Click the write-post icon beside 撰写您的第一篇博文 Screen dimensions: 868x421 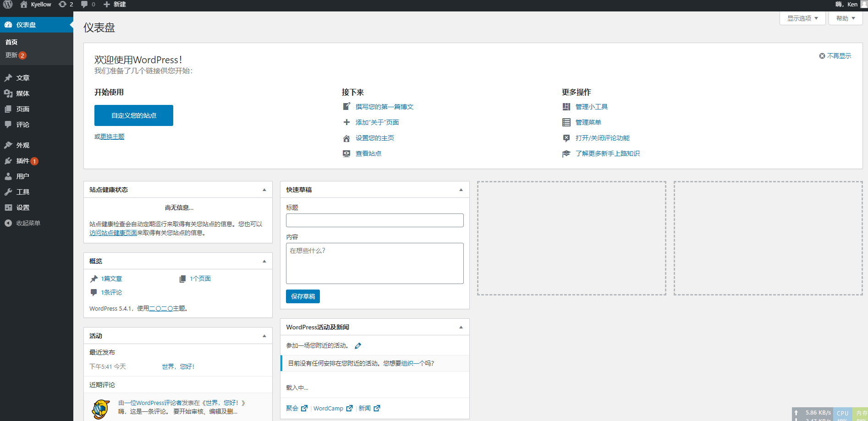pos(346,107)
